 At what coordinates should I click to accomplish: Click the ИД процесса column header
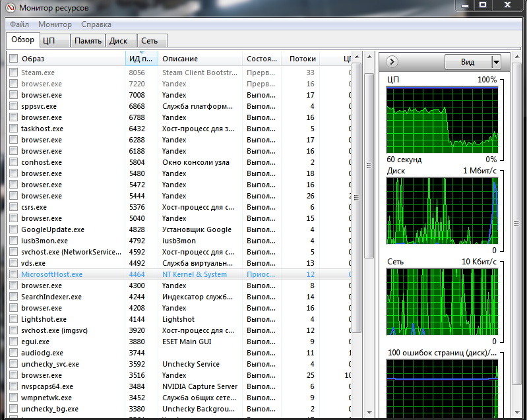pyautogui.click(x=140, y=59)
